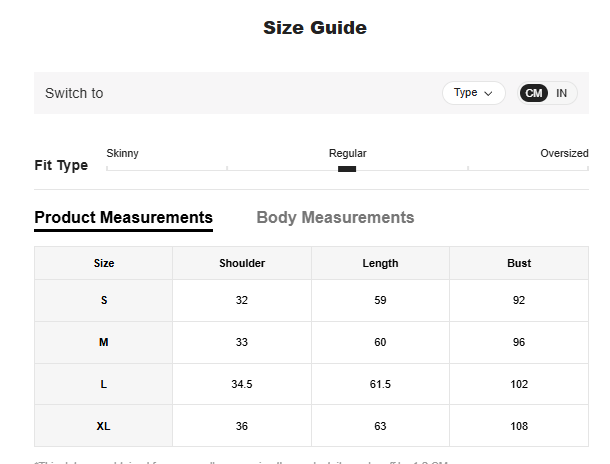Switch units to CM
This screenshot has height=464, width=610.
(534, 93)
